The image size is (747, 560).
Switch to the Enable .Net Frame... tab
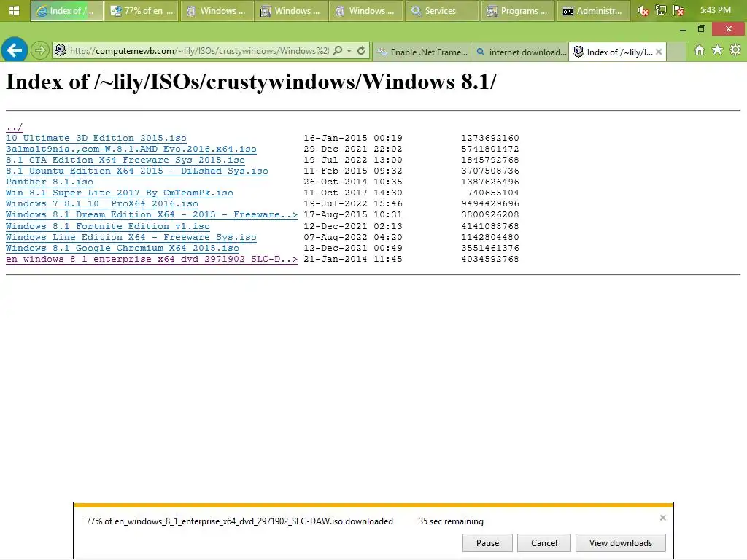point(422,52)
